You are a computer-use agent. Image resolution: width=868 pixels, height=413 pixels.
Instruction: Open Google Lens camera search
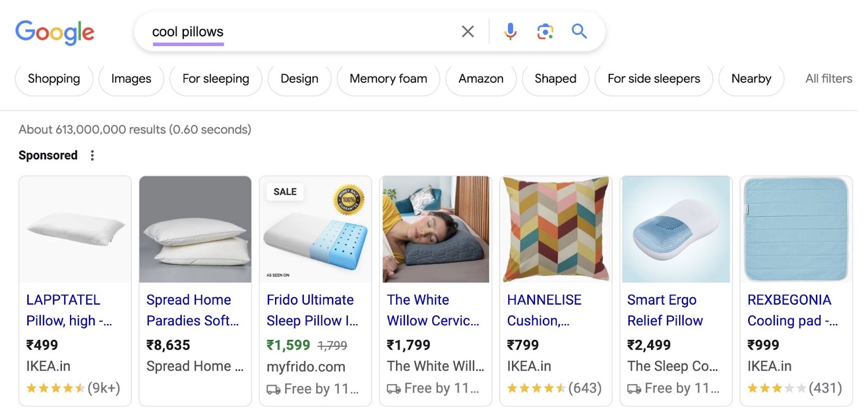pos(544,31)
